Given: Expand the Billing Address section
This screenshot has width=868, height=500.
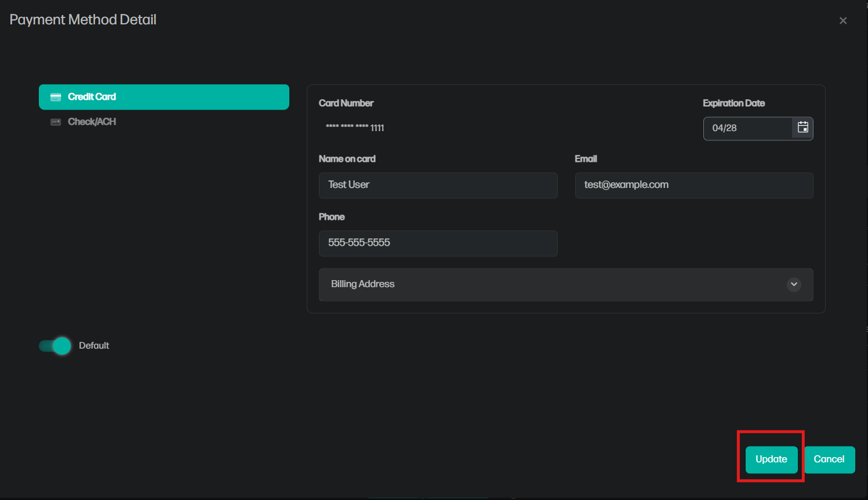Looking at the screenshot, I should 566,284.
